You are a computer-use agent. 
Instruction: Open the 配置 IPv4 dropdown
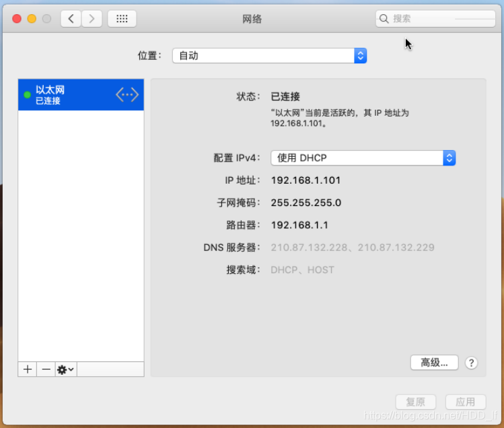coord(363,158)
